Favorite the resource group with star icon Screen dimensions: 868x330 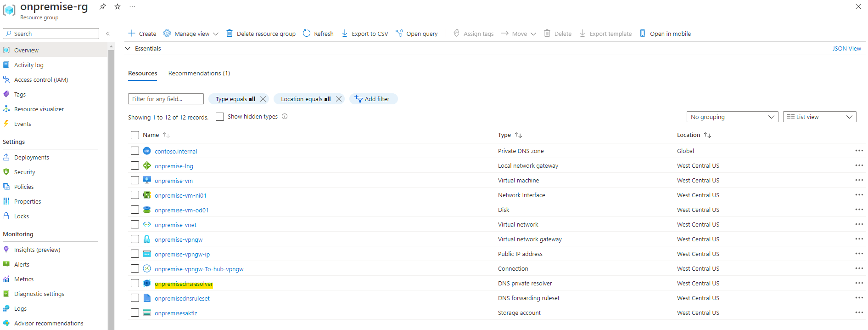pos(118,6)
